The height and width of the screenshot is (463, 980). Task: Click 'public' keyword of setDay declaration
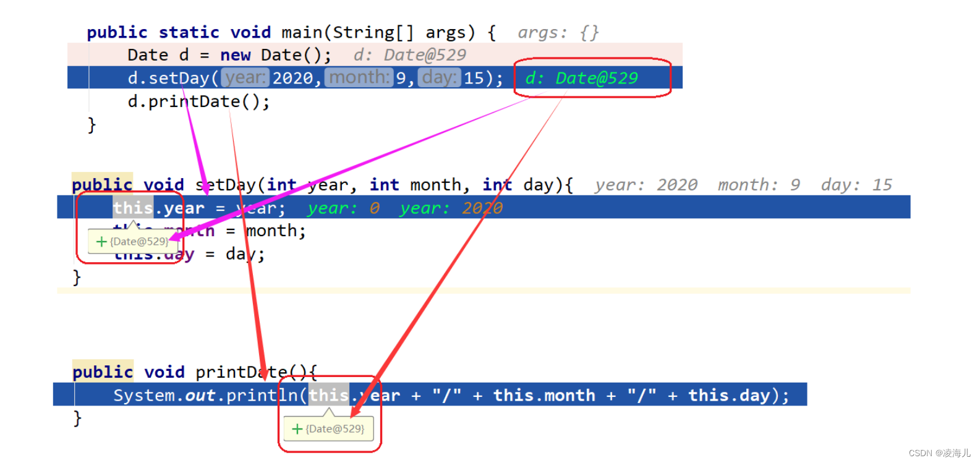click(102, 185)
